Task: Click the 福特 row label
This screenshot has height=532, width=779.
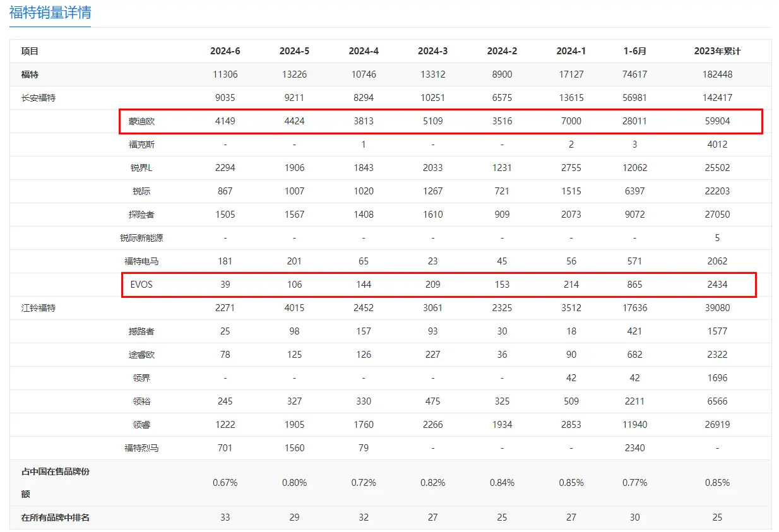Action: click(30, 74)
